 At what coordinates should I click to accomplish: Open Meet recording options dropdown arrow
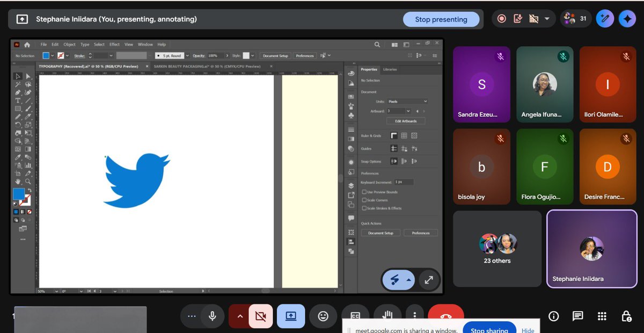(547, 19)
